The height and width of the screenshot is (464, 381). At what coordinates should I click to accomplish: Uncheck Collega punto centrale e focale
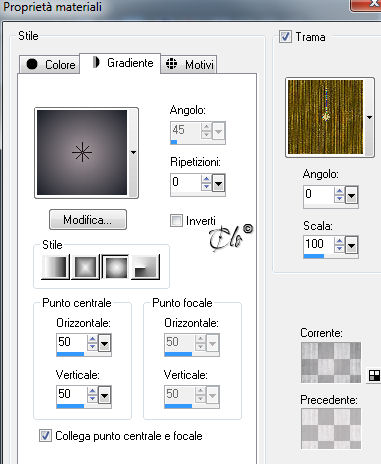45,435
